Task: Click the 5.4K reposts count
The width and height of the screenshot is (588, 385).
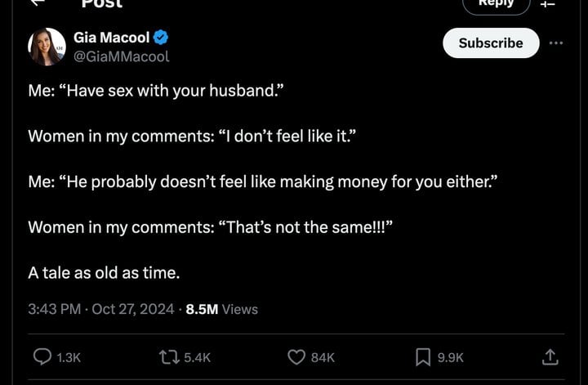Action: pos(198,357)
